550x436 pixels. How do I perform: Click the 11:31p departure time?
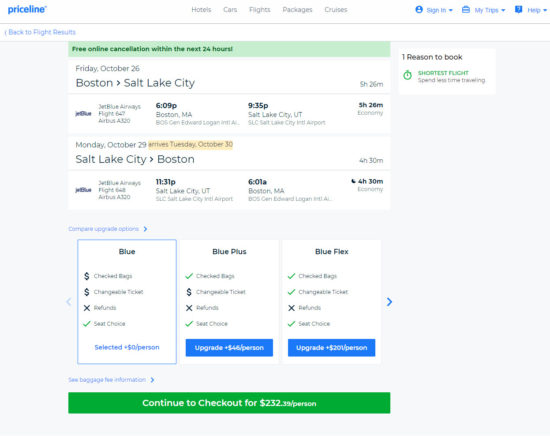[x=166, y=182]
